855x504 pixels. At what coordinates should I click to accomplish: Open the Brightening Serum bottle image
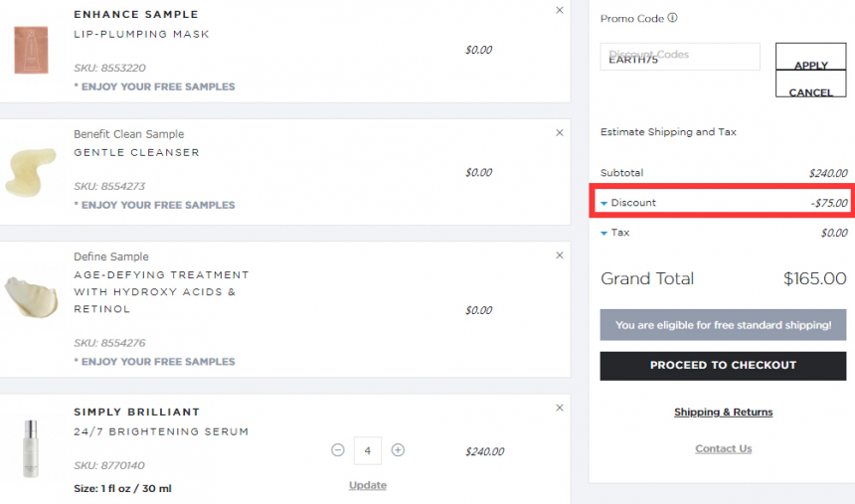31,449
